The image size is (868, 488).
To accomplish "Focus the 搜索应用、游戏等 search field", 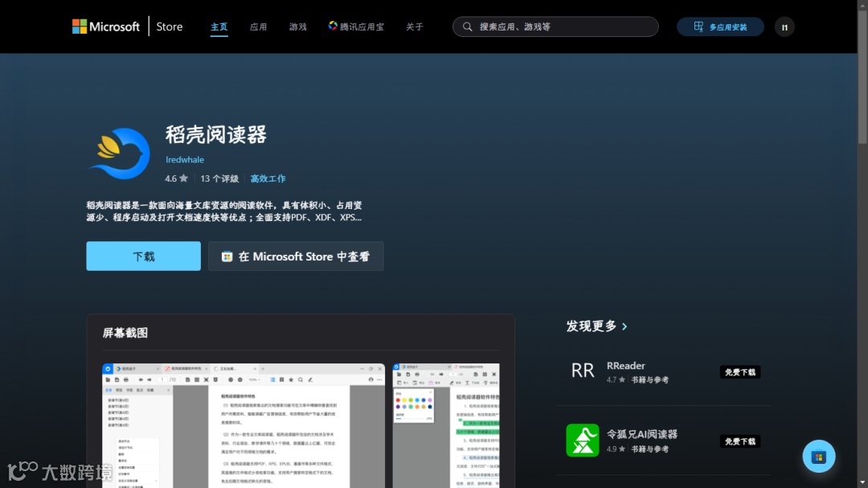I will [555, 27].
